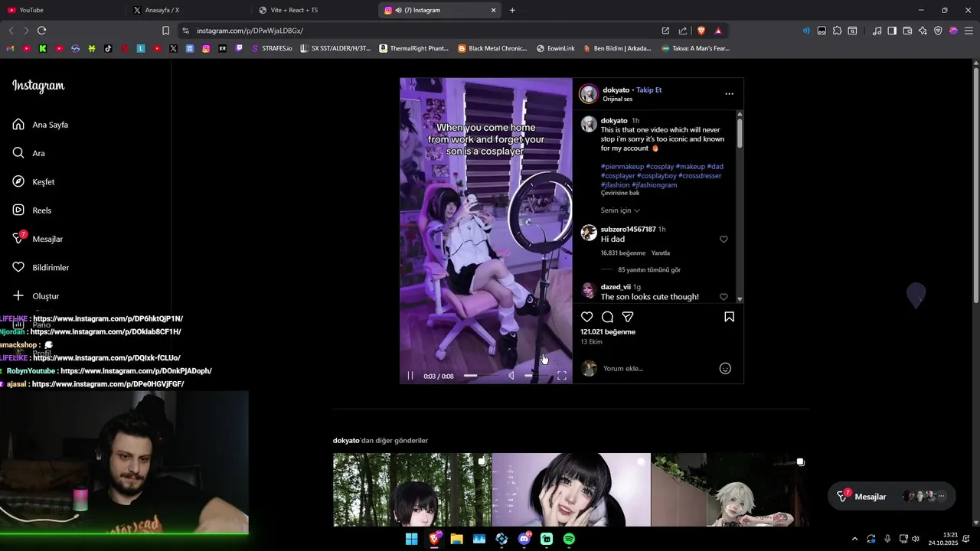
Task: Open the floating Mesajlar chat button
Action: 892,497
